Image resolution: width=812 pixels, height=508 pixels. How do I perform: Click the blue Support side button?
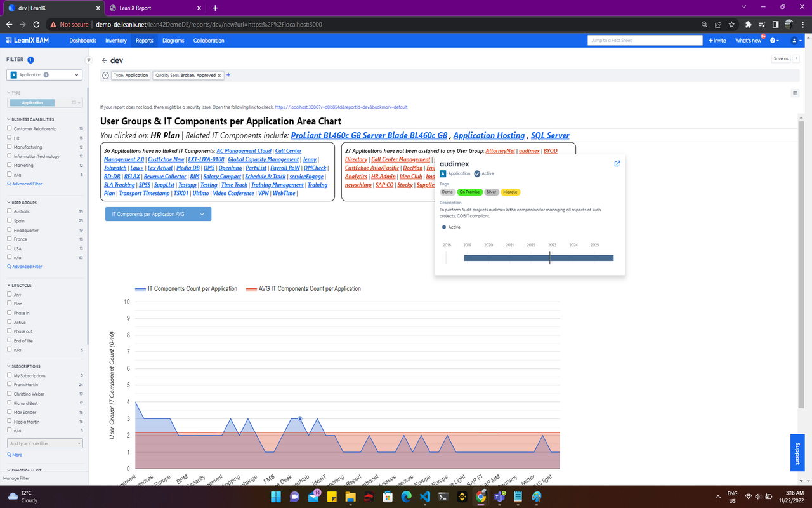[797, 453]
